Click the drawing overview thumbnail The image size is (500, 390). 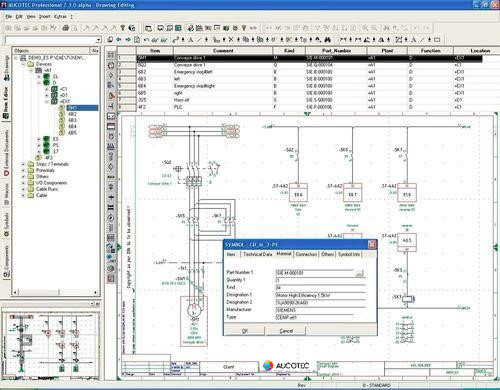coord(51,345)
